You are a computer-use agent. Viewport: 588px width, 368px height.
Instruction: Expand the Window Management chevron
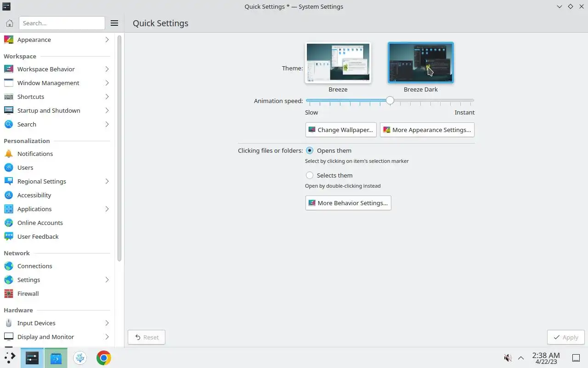point(107,83)
